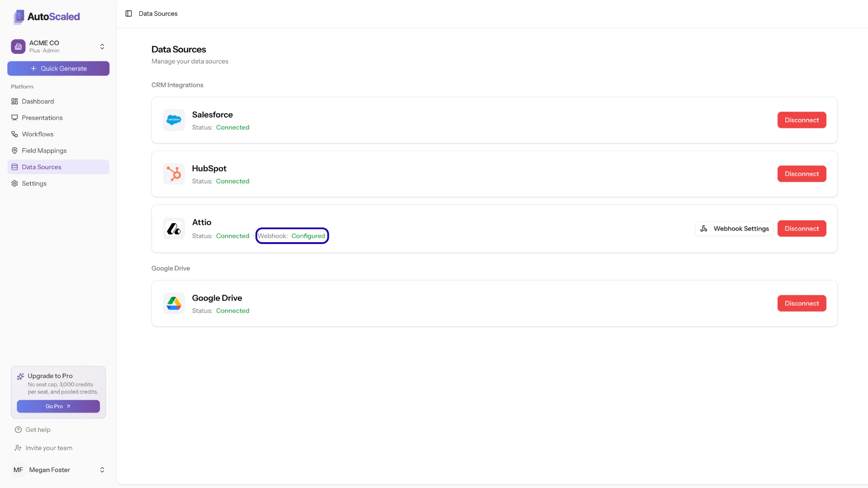Select the Dashboard grid icon
The width and height of the screenshot is (868, 488).
pos(14,101)
